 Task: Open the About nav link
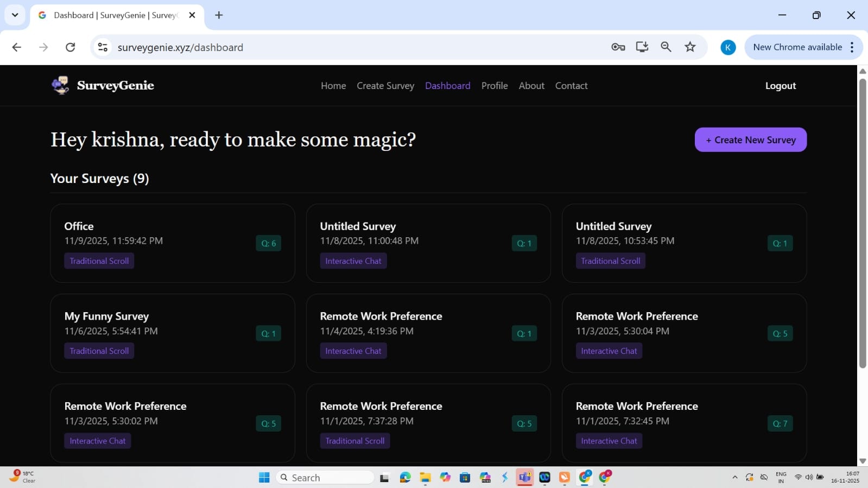pyautogui.click(x=531, y=86)
